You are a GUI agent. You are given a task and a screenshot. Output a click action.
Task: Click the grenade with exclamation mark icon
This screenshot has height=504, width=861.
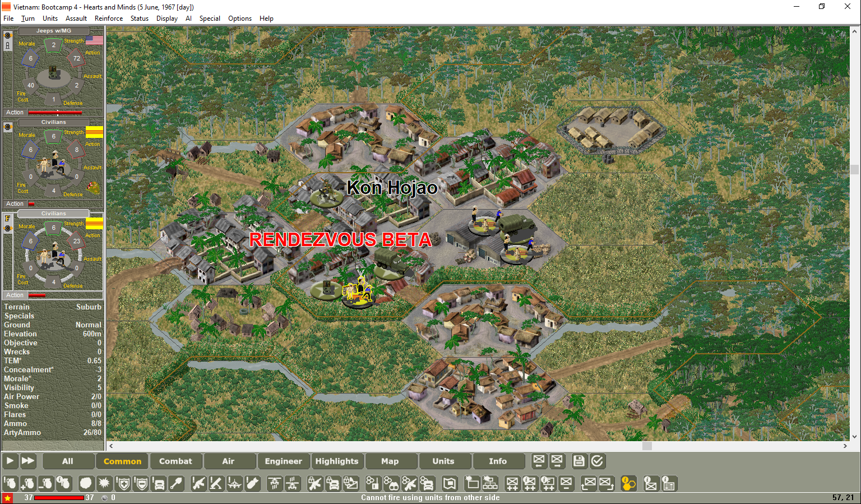[10, 483]
